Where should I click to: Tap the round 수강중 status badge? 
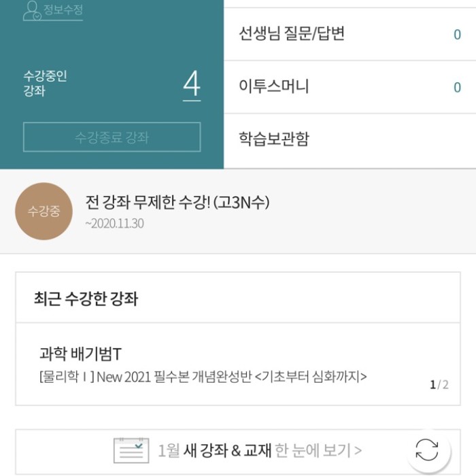44,211
